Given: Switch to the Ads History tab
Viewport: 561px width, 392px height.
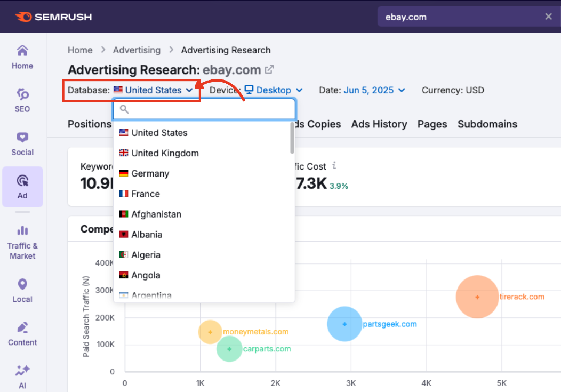Looking at the screenshot, I should (x=379, y=124).
